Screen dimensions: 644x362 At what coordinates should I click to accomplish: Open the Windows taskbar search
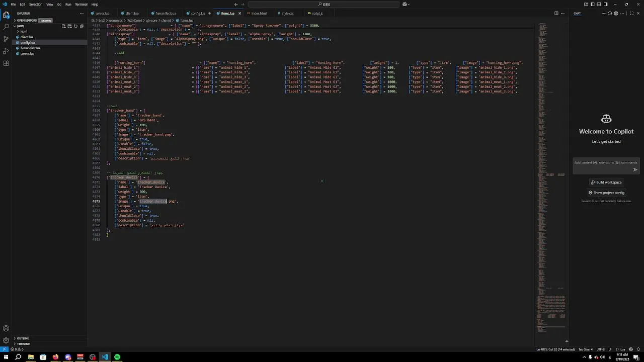click(x=18, y=357)
